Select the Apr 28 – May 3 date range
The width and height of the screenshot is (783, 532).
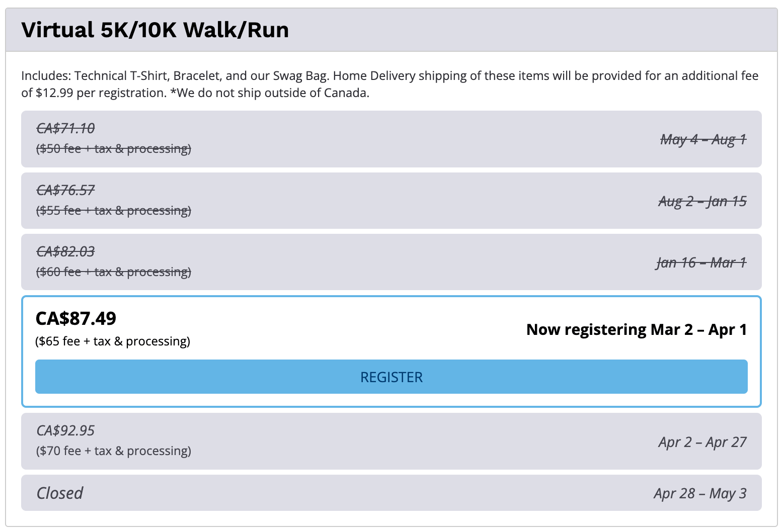700,493
